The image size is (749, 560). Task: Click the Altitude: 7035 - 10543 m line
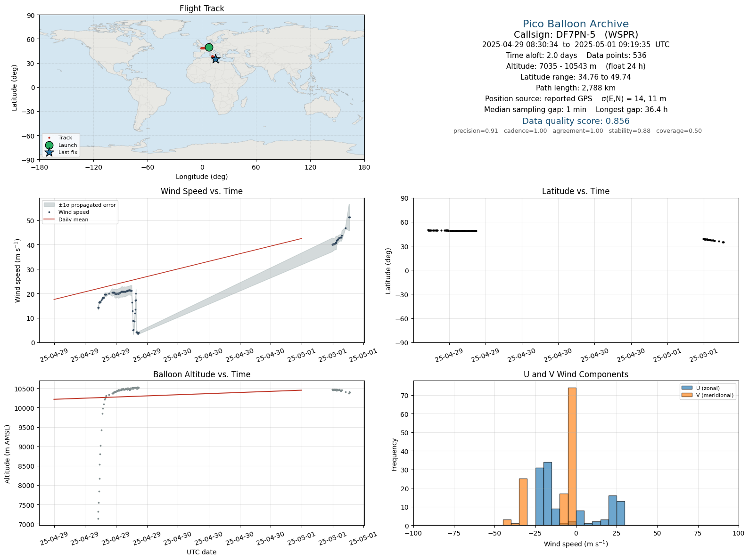pyautogui.click(x=576, y=66)
